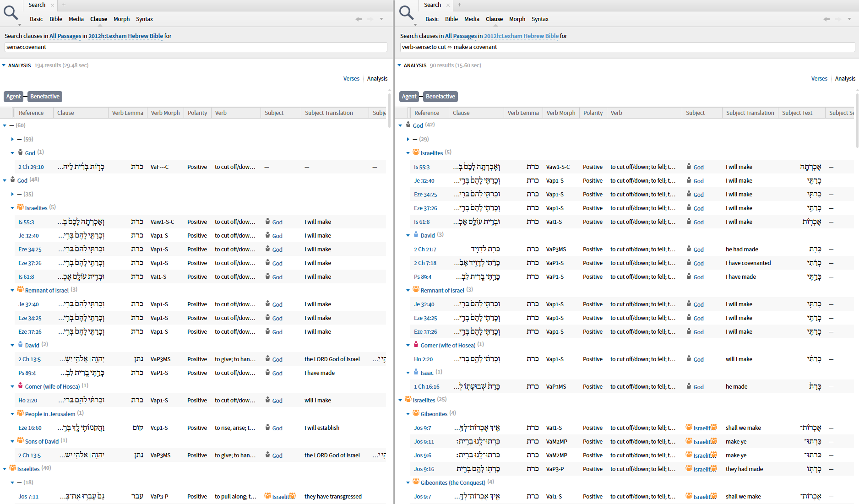Close the Search tab in left panel
Screen dimensions: 859x504
pos(53,5)
